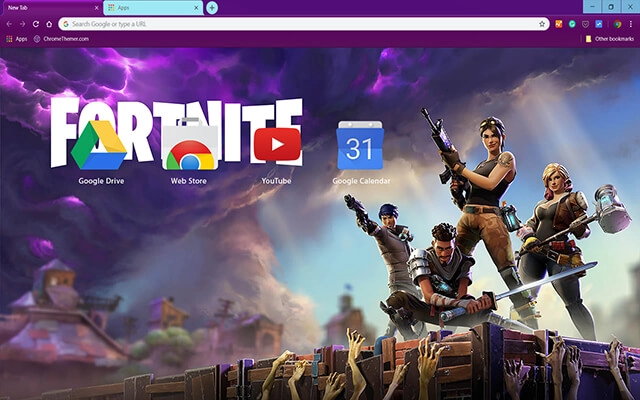640x400 pixels.
Task: Launch the YouTube app
Action: (278, 144)
